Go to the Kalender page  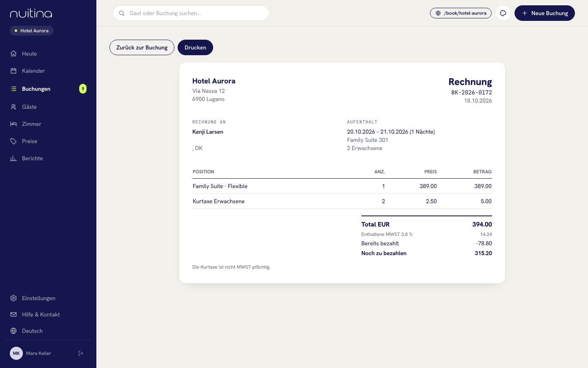pos(48,71)
